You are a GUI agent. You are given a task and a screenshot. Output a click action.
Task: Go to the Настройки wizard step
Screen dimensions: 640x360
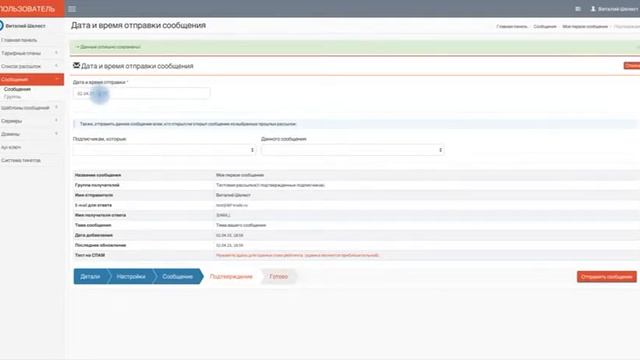[x=131, y=276]
